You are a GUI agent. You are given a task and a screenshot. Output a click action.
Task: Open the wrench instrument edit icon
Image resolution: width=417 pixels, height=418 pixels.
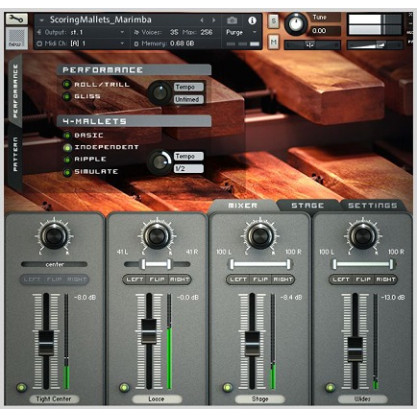(16, 19)
